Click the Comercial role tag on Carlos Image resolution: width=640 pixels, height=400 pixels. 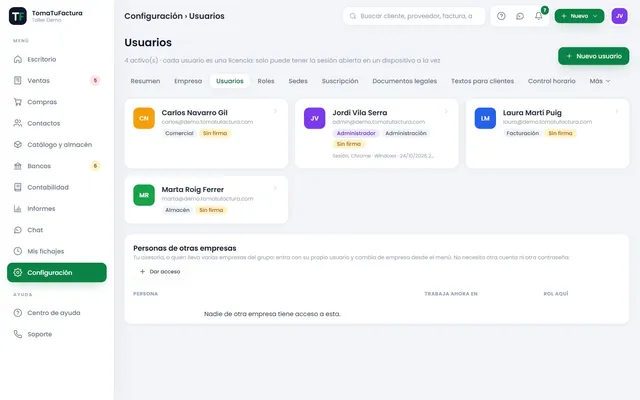tap(179, 133)
